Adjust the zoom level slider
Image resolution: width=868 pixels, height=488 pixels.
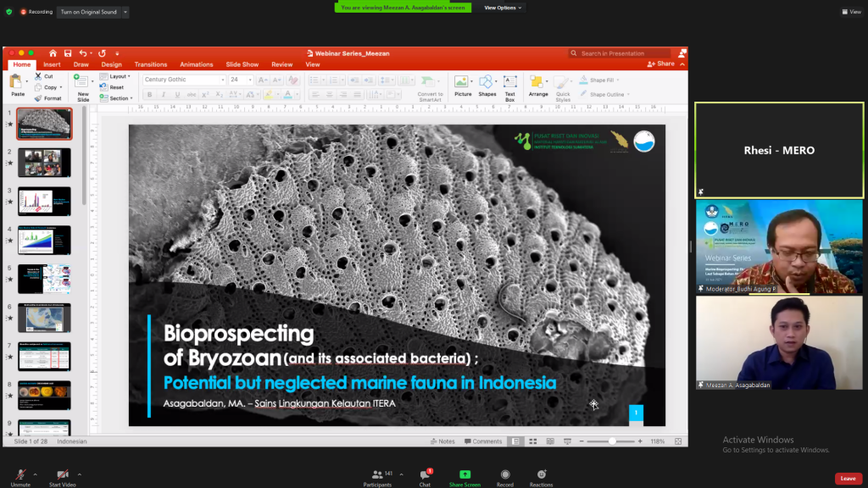pyautogui.click(x=611, y=441)
